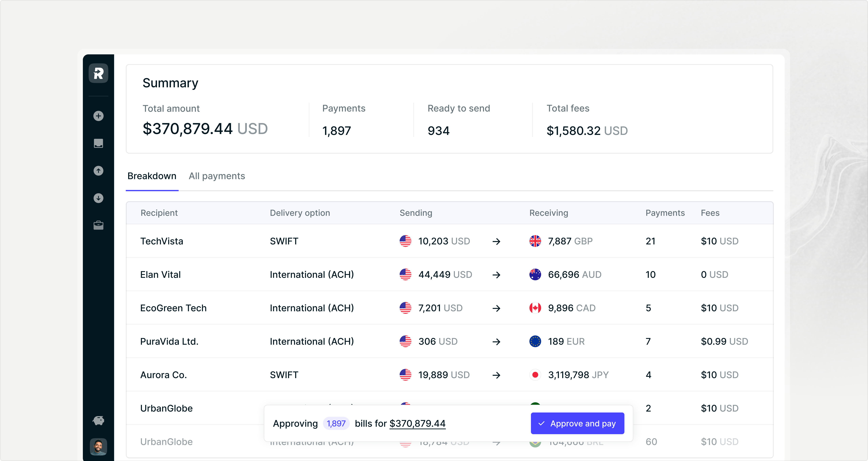Click the send money up-arrow icon

98,171
